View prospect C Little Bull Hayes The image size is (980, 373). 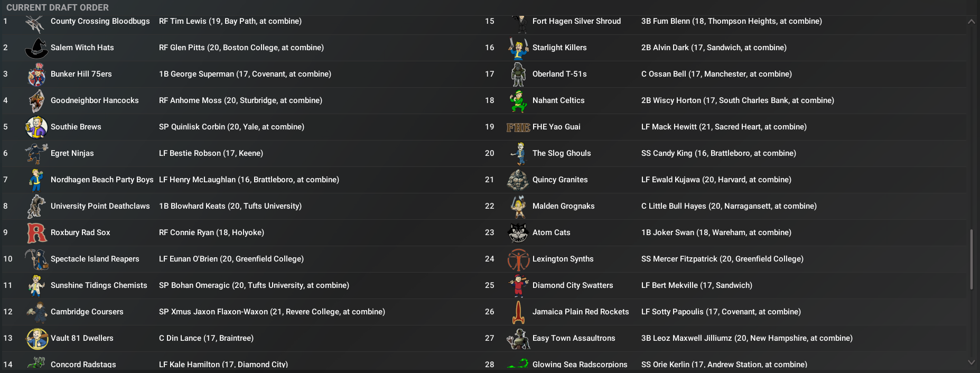click(x=729, y=206)
